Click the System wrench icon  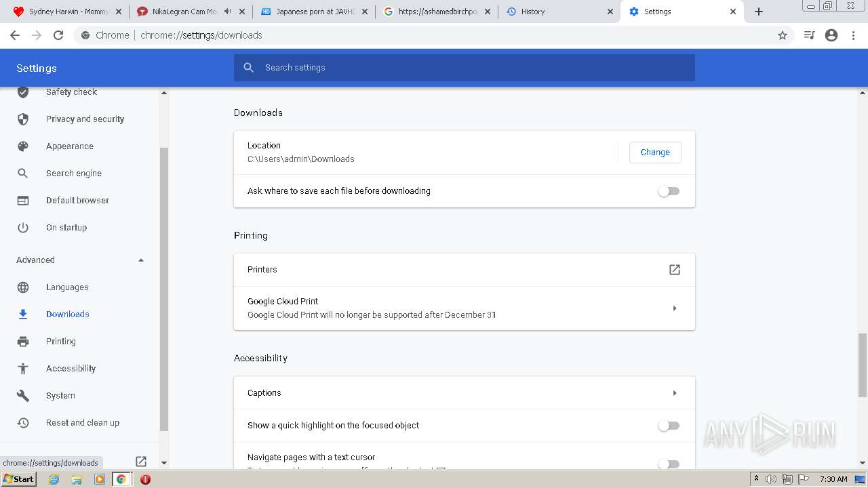coord(23,396)
